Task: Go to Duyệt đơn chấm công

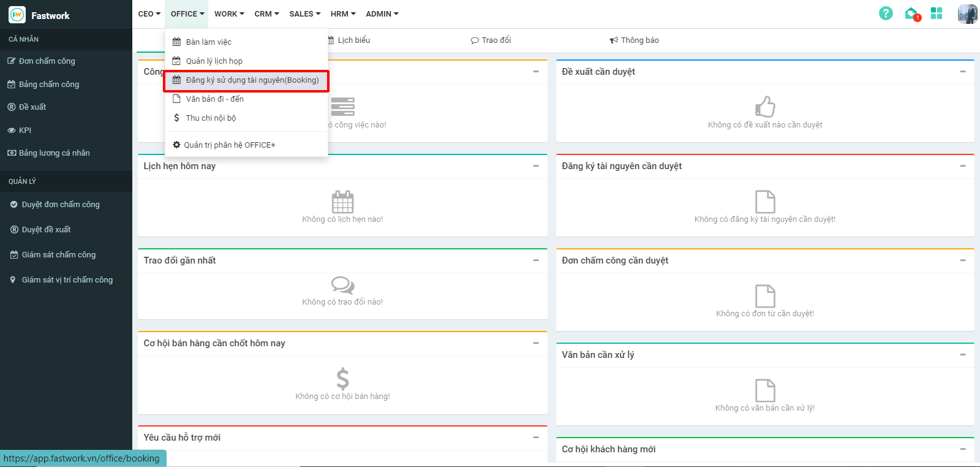Action: [60, 205]
